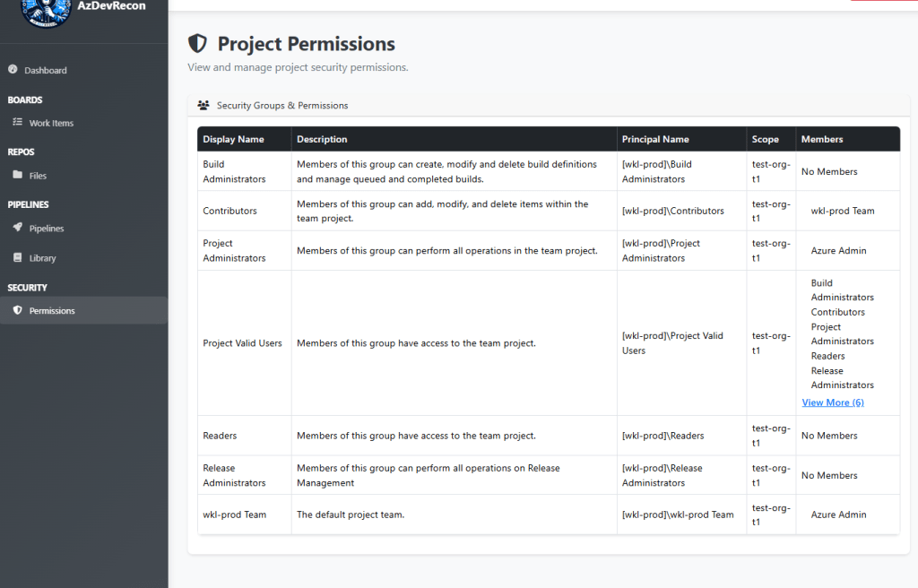This screenshot has height=588, width=918.
Task: Click the Dashboard gauge icon
Action: pos(13,69)
